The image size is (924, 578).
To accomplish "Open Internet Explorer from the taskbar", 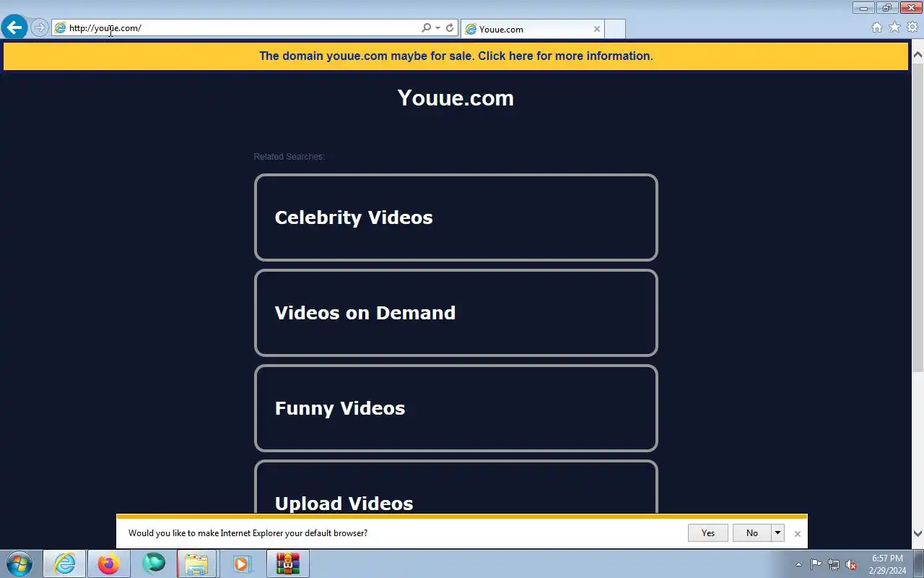I will pos(64,564).
